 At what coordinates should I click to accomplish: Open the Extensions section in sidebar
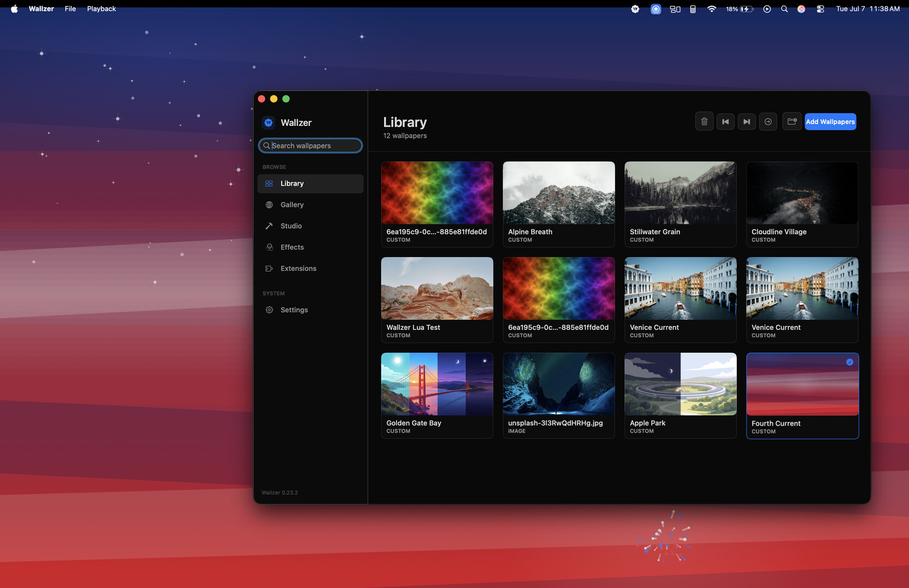pyautogui.click(x=310, y=268)
